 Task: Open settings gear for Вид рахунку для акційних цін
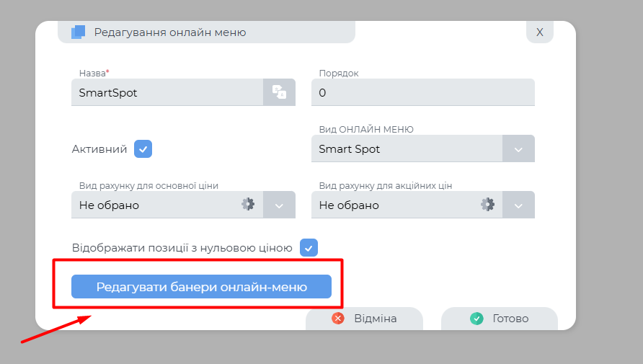[x=488, y=205]
